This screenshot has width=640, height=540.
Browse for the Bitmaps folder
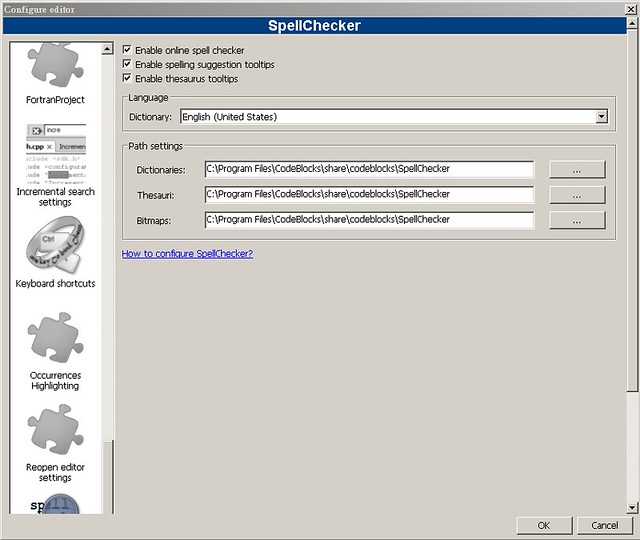[x=577, y=220]
